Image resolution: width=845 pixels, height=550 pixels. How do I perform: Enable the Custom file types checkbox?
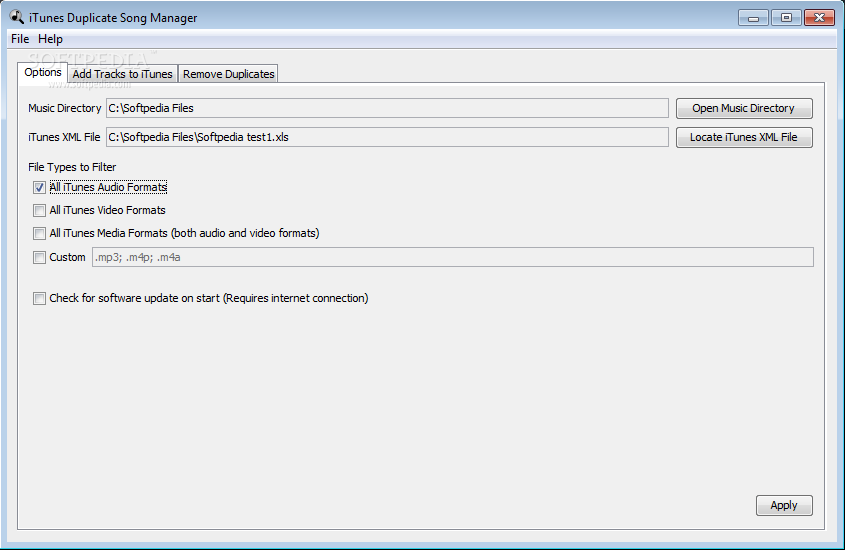(x=39, y=257)
